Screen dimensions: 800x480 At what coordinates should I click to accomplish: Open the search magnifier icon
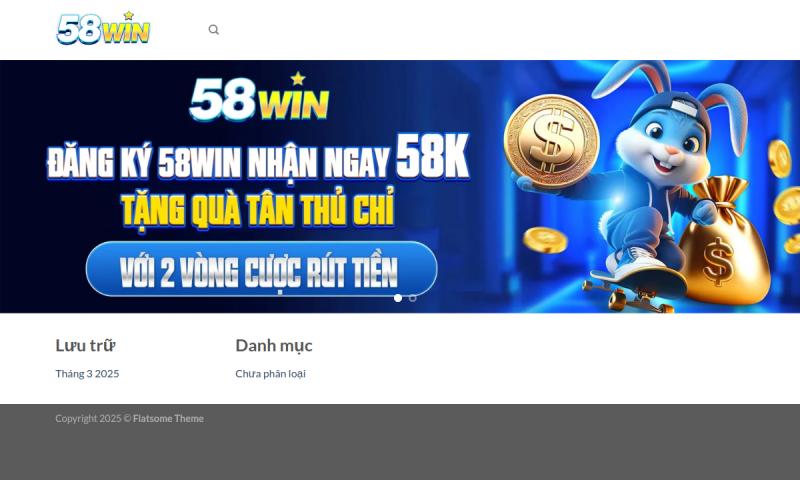[x=214, y=30]
